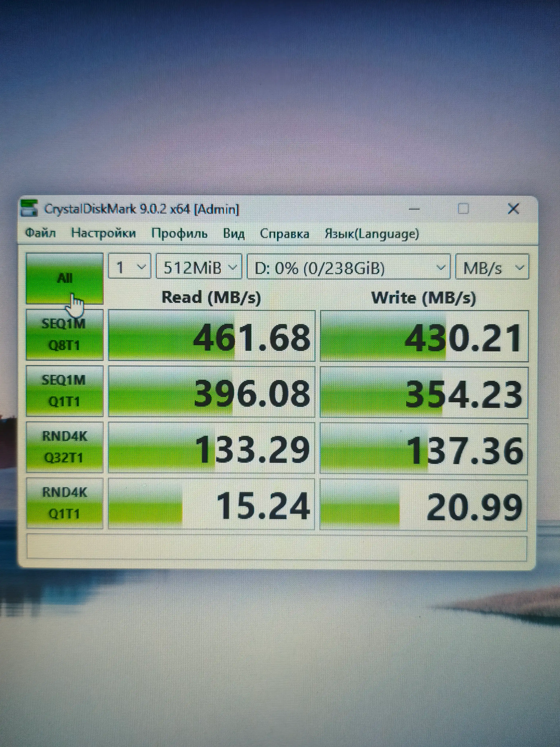This screenshot has height=747, width=560.
Task: Run the SEQ1M Q1T1 test
Action: point(65,391)
